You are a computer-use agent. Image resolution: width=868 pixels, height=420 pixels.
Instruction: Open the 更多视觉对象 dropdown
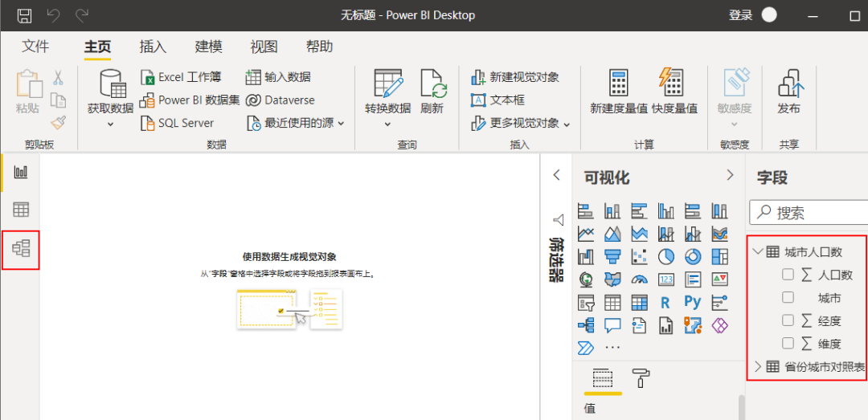click(x=567, y=124)
